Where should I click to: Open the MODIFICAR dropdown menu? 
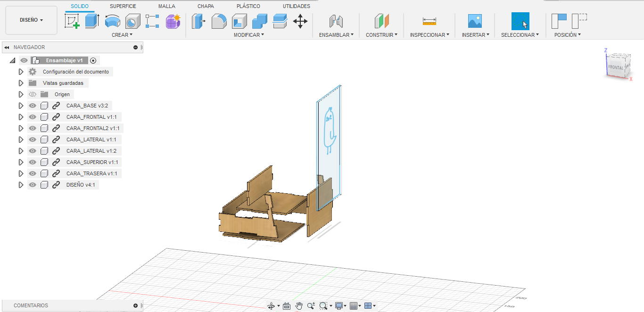click(x=249, y=35)
